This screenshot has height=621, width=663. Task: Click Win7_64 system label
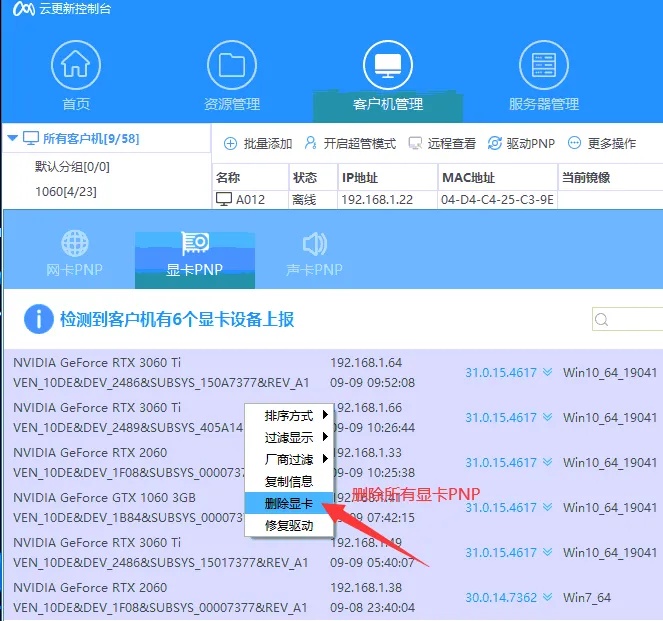click(587, 597)
